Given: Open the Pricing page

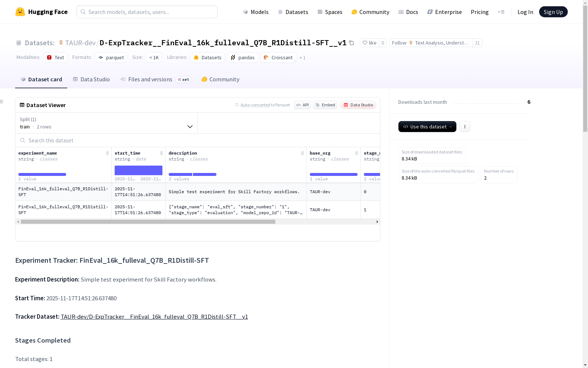Looking at the screenshot, I should pyautogui.click(x=480, y=12).
